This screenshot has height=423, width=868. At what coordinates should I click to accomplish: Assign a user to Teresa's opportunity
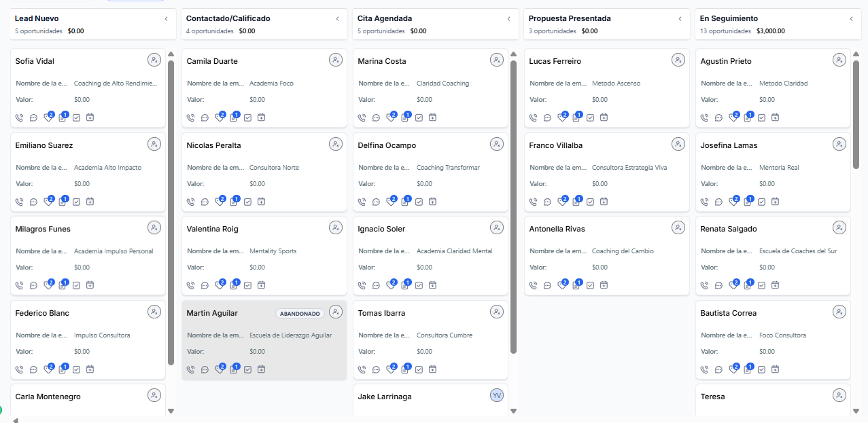click(839, 395)
